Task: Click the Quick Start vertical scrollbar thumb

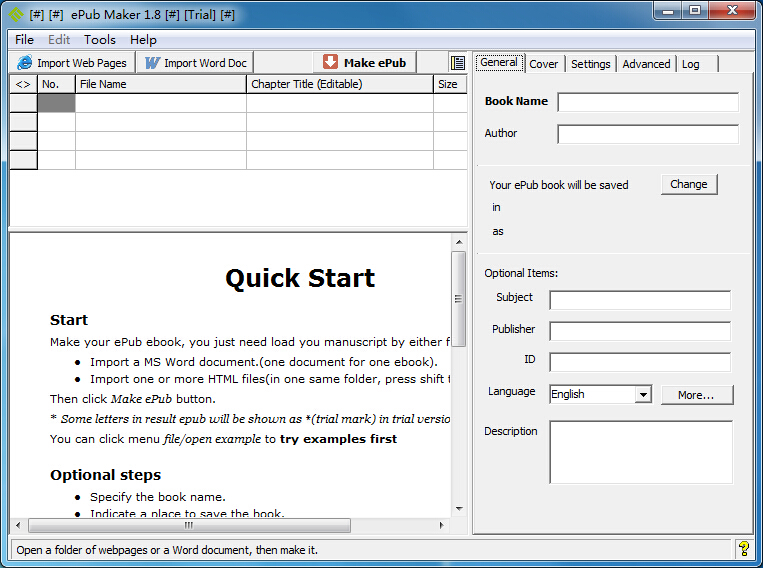Action: [458, 299]
